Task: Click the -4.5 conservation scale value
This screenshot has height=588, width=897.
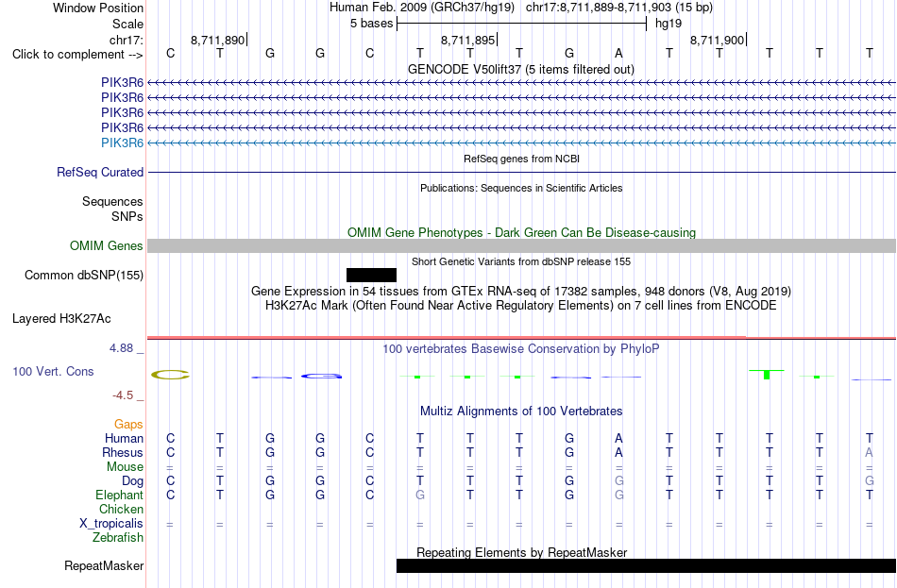Action: coord(123,395)
